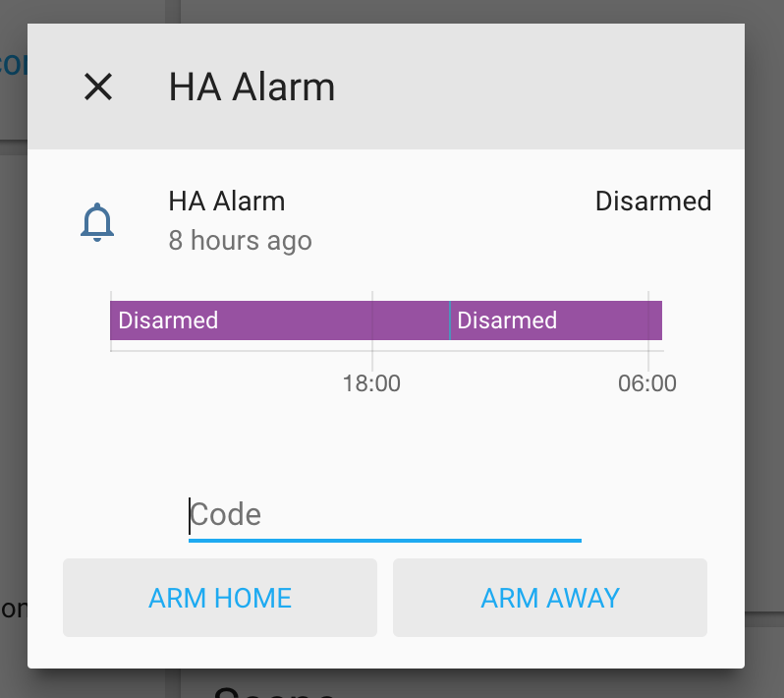The image size is (784, 698).
Task: Close the HA Alarm dialog
Action: point(98,87)
